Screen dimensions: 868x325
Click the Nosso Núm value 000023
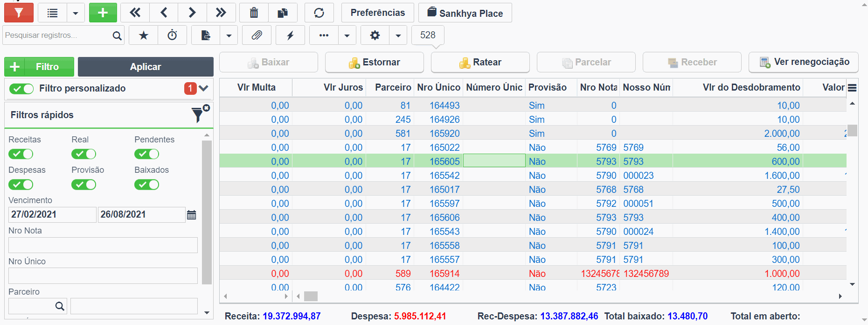[639, 176]
